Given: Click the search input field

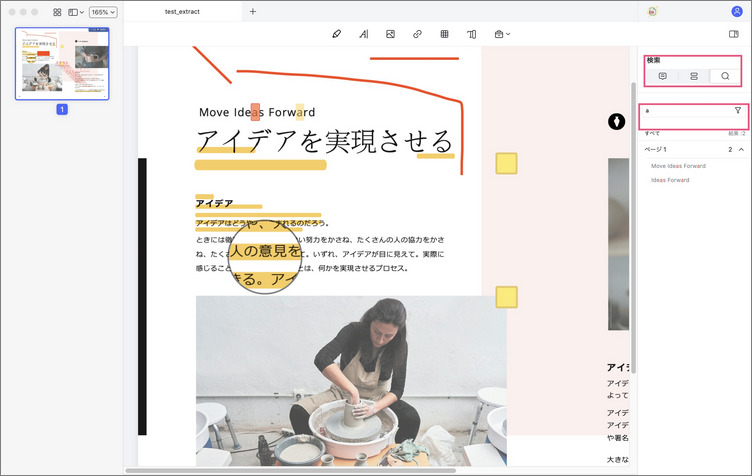Looking at the screenshot, I should (x=688, y=111).
